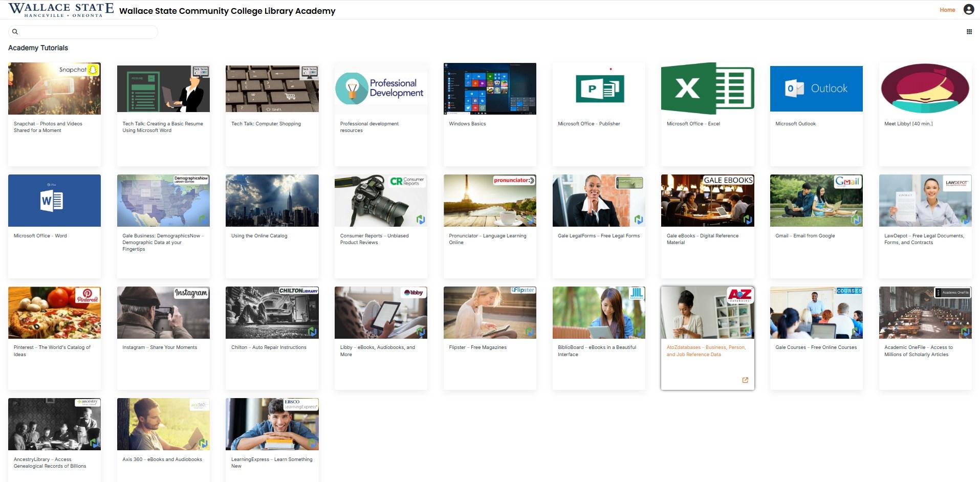Viewport: 980px width, 482px height.
Task: Click 'Microsoft Outlook' title text
Action: click(x=795, y=124)
